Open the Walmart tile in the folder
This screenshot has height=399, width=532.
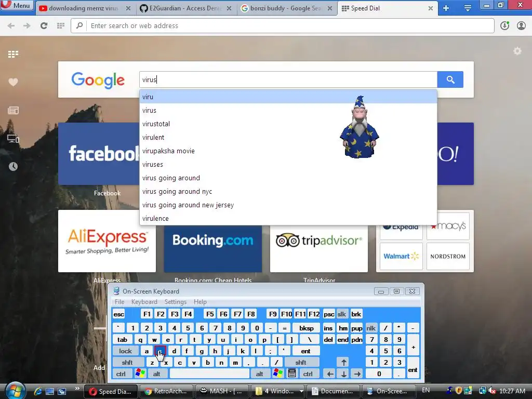pyautogui.click(x=401, y=256)
